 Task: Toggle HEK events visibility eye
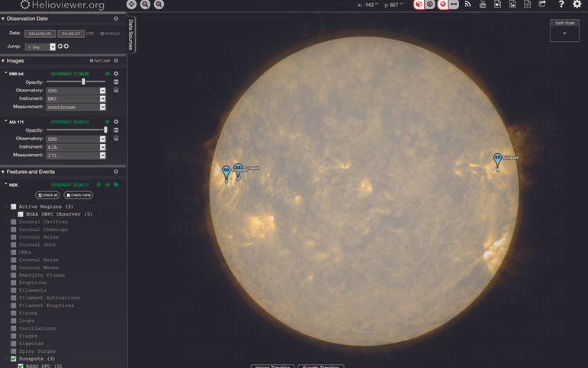tap(108, 184)
